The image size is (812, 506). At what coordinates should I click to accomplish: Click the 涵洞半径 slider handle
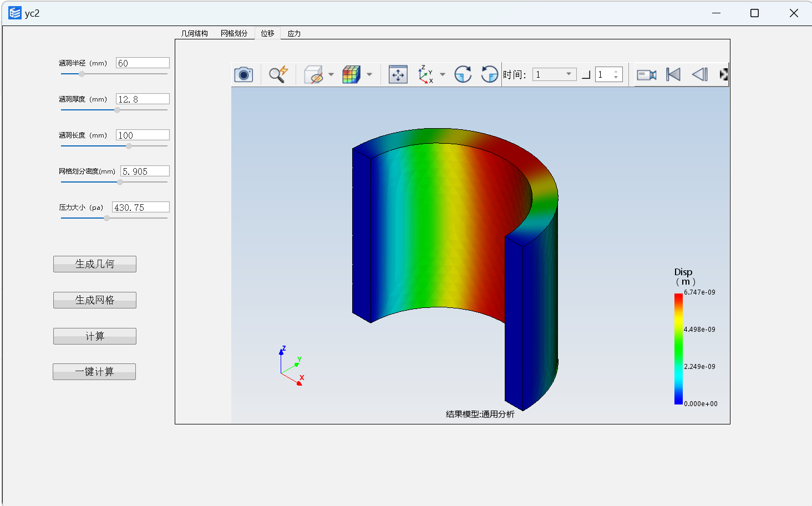click(82, 74)
